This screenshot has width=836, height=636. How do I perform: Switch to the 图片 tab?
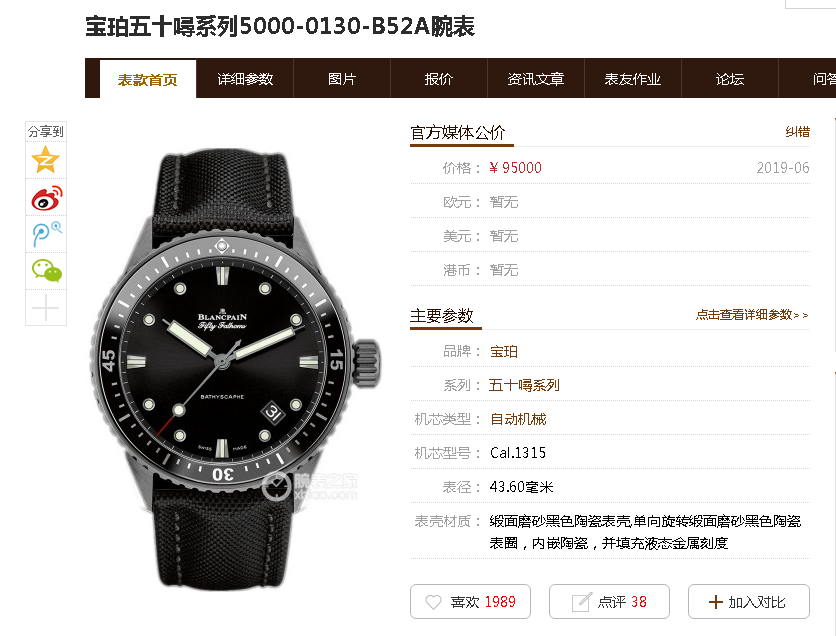pos(342,79)
